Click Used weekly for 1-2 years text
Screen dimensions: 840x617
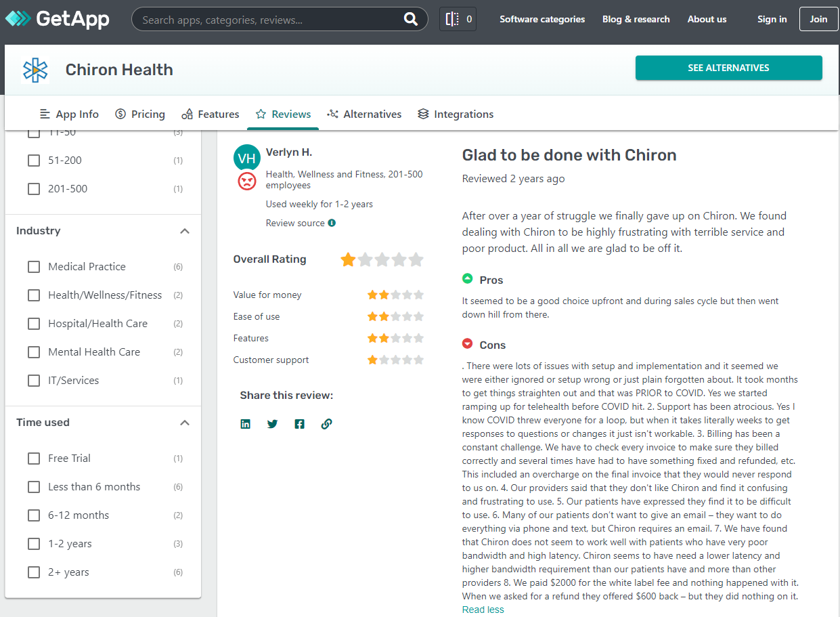319,204
